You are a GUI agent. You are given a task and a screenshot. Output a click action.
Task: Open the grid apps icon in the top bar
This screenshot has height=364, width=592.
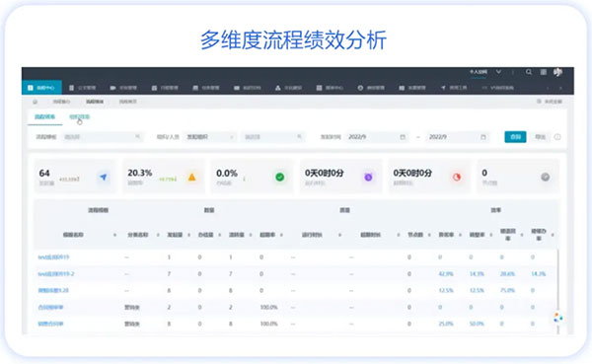(x=543, y=72)
